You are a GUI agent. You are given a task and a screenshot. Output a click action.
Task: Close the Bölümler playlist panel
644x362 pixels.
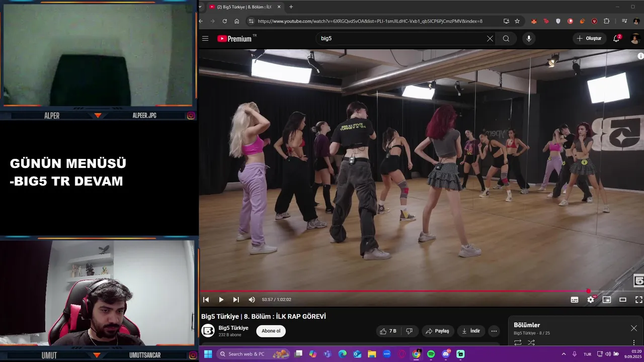634,328
